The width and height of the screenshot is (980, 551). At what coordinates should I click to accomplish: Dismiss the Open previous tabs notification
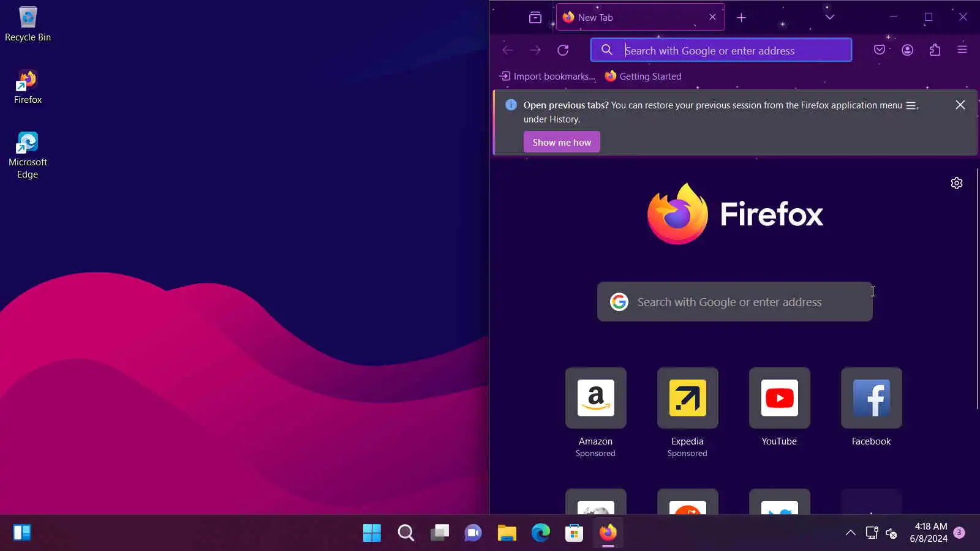tap(960, 105)
